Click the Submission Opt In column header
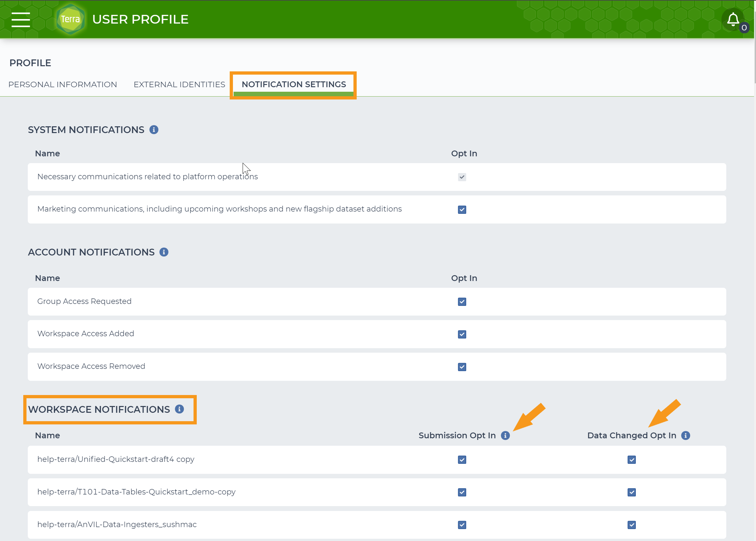Image resolution: width=756 pixels, height=541 pixels. click(457, 435)
